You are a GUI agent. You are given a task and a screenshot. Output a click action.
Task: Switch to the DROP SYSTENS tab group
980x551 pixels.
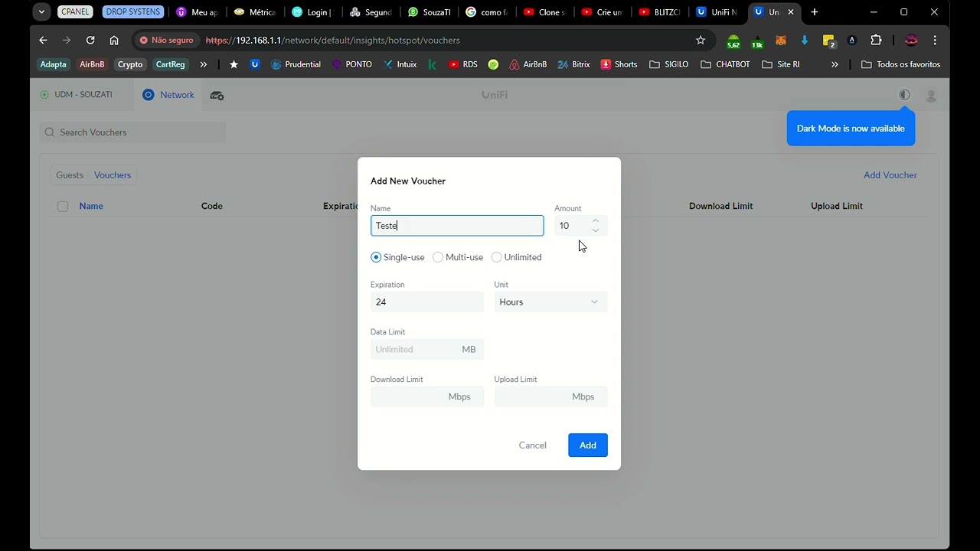coord(133,12)
